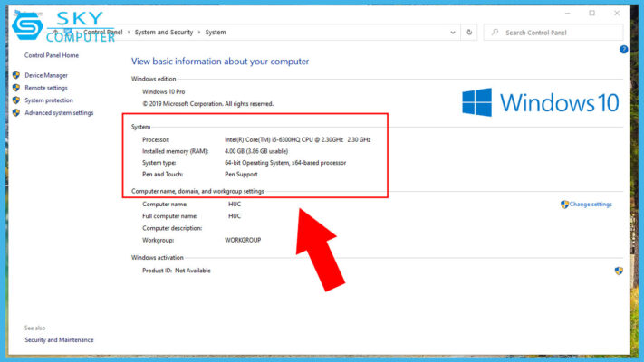Maximize the System window
Screen dimensions: 644x362
(592, 13)
